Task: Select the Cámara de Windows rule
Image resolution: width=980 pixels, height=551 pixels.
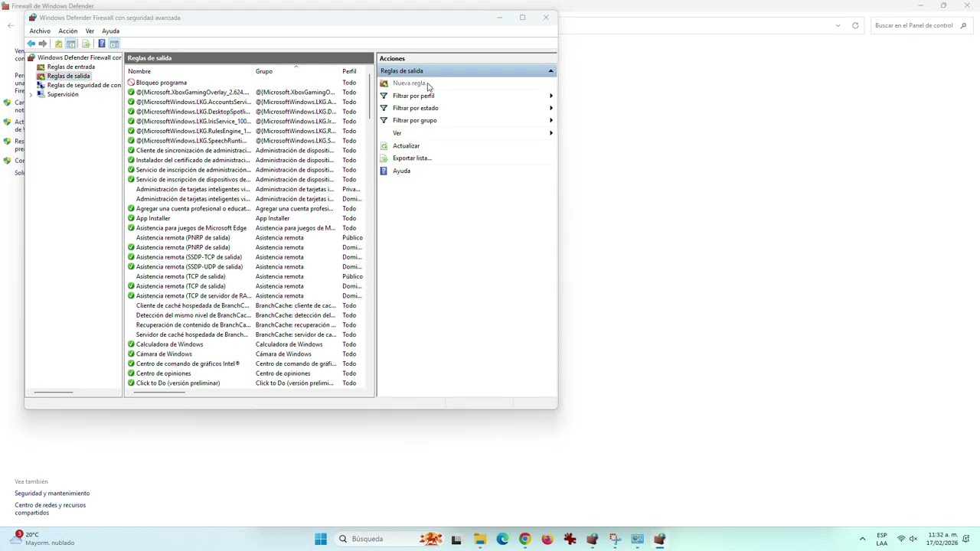Action: point(247,354)
